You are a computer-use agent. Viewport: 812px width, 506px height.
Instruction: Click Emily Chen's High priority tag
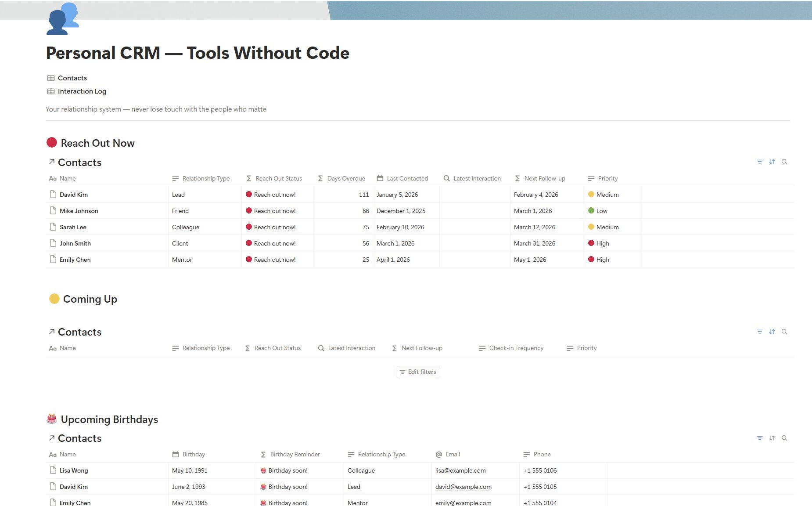(599, 260)
